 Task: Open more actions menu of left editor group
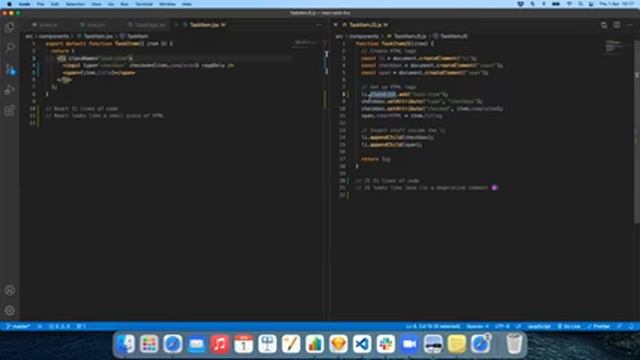[x=318, y=25]
